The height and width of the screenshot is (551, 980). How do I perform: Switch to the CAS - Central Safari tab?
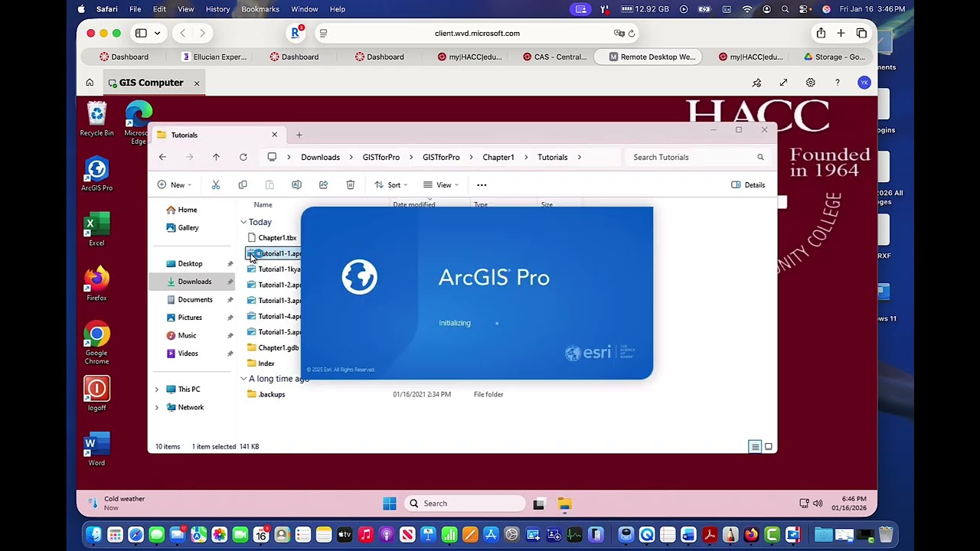[x=555, y=57]
